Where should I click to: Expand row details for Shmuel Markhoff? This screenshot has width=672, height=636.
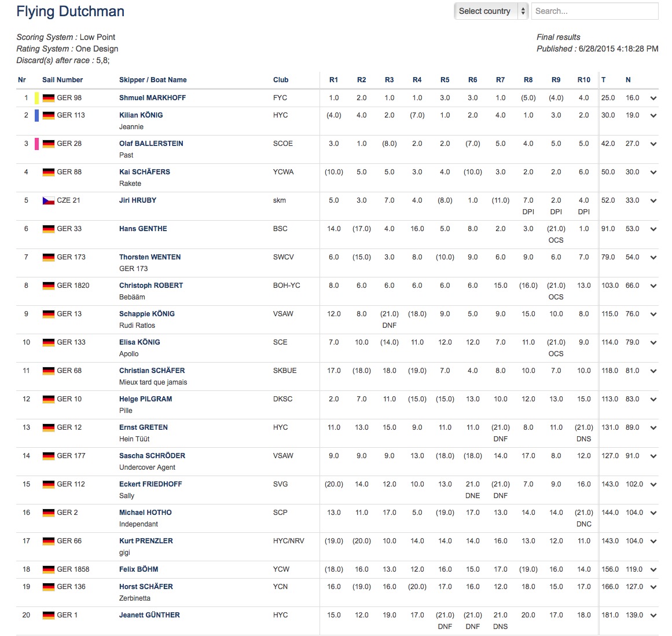click(x=653, y=98)
